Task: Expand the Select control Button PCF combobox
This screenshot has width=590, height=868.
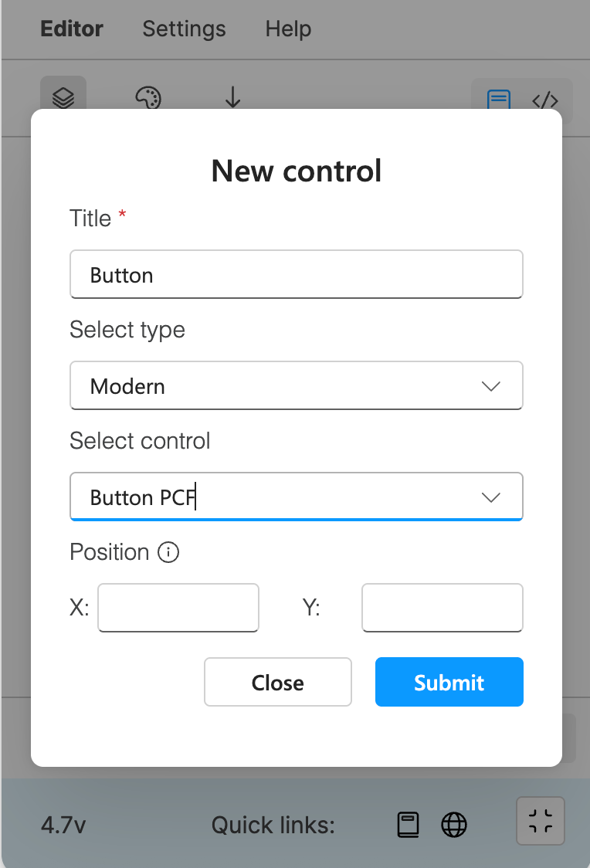Action: coord(296,497)
